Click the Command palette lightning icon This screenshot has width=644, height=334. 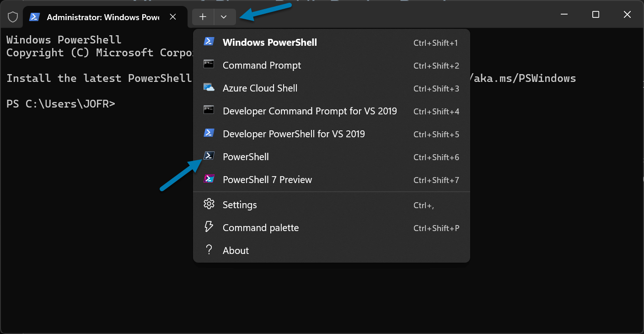tap(209, 227)
